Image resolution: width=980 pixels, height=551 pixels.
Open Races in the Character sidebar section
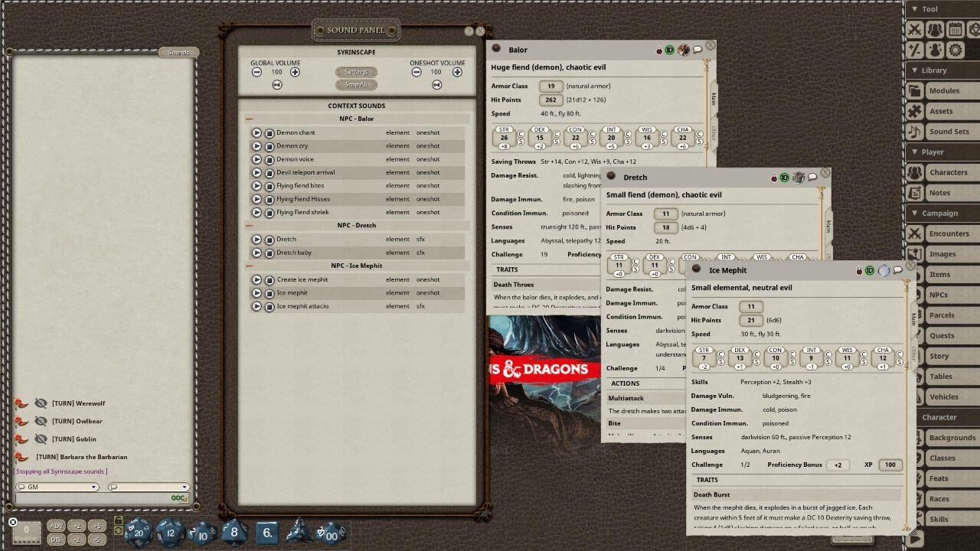[949, 499]
